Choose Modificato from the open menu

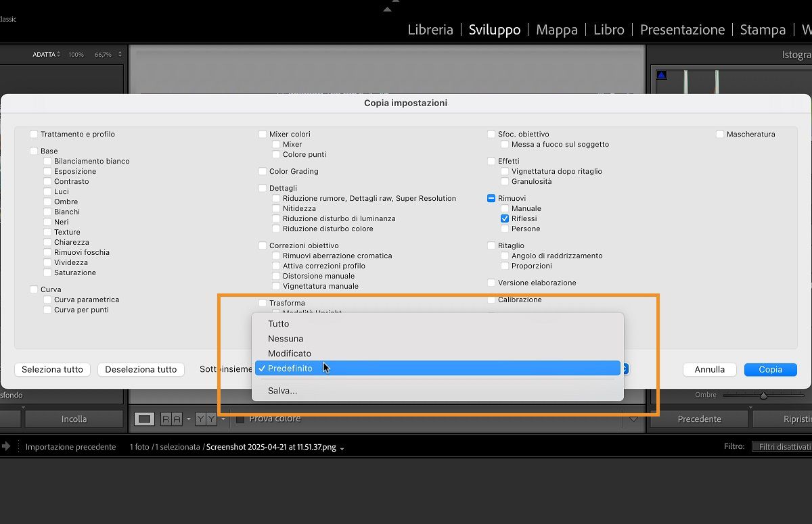(290, 353)
